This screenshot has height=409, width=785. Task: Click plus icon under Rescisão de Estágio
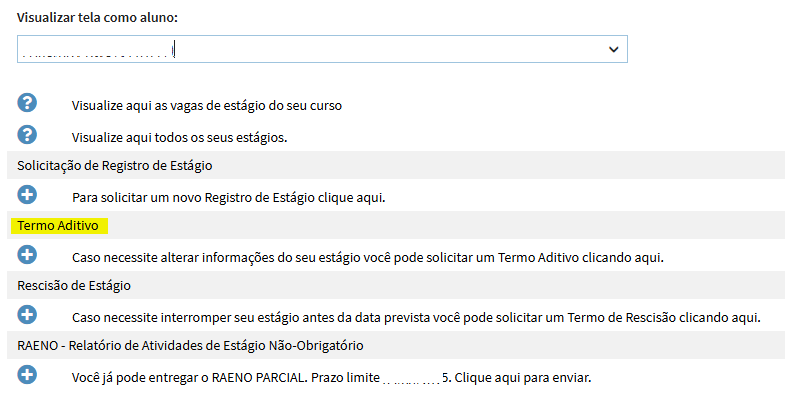coord(27,315)
